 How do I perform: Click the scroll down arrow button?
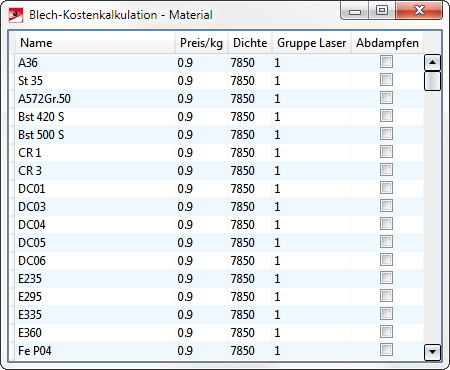[432, 352]
